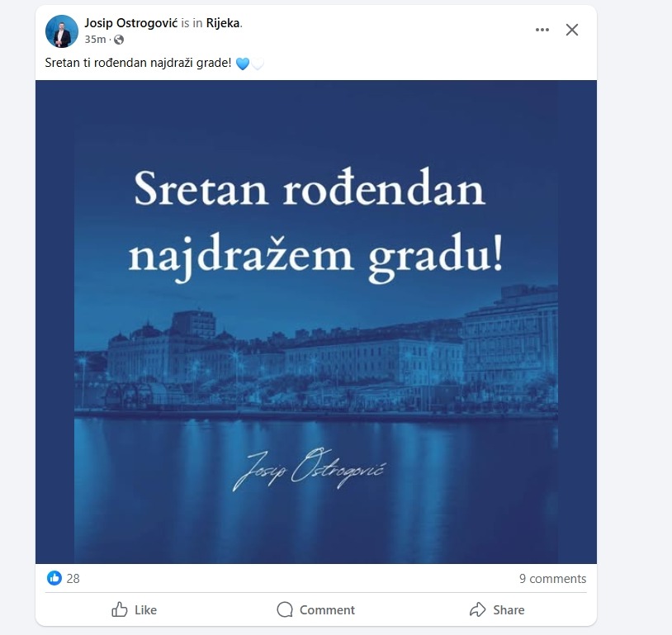The height and width of the screenshot is (635, 672).
Task: Toggle Like on this post
Action: (134, 609)
